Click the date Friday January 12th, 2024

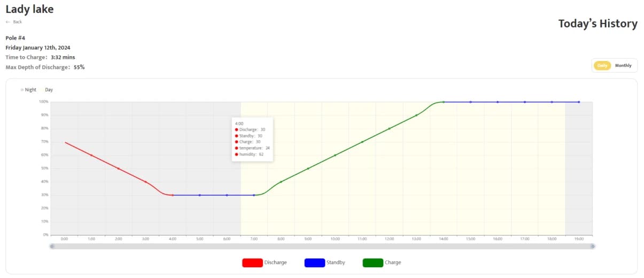click(38, 48)
